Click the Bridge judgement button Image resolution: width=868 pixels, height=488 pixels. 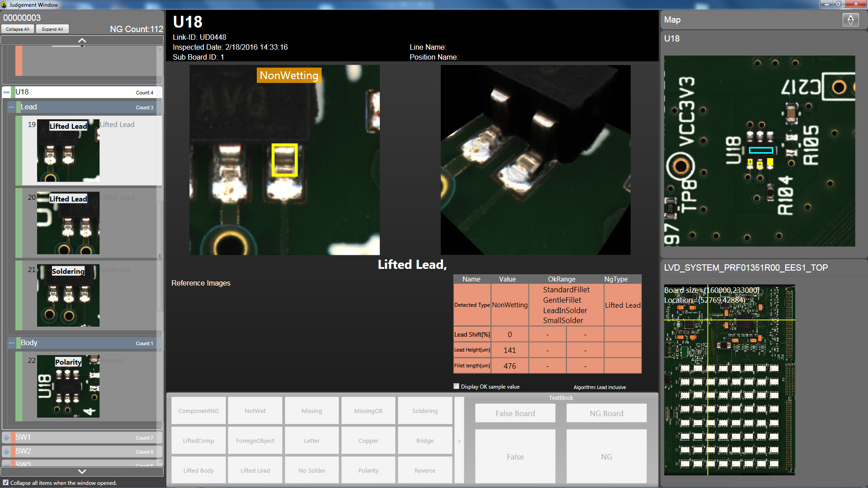click(425, 441)
